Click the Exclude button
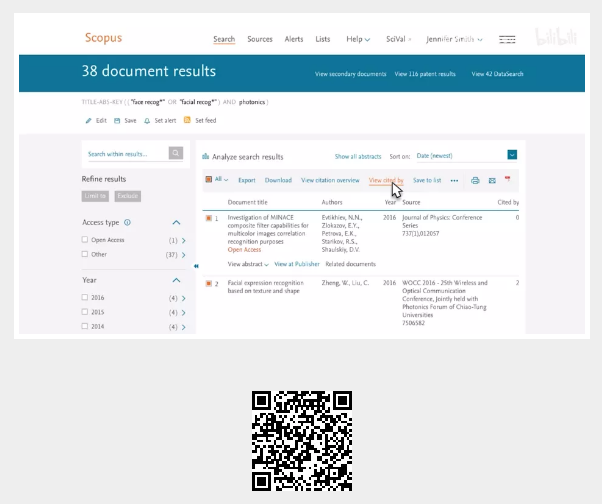602x504 pixels. point(127,196)
